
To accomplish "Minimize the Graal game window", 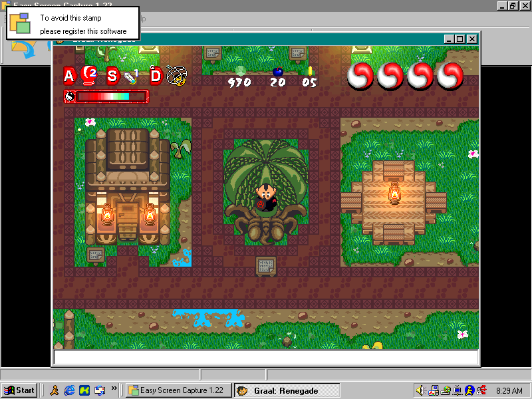I will coord(450,39).
